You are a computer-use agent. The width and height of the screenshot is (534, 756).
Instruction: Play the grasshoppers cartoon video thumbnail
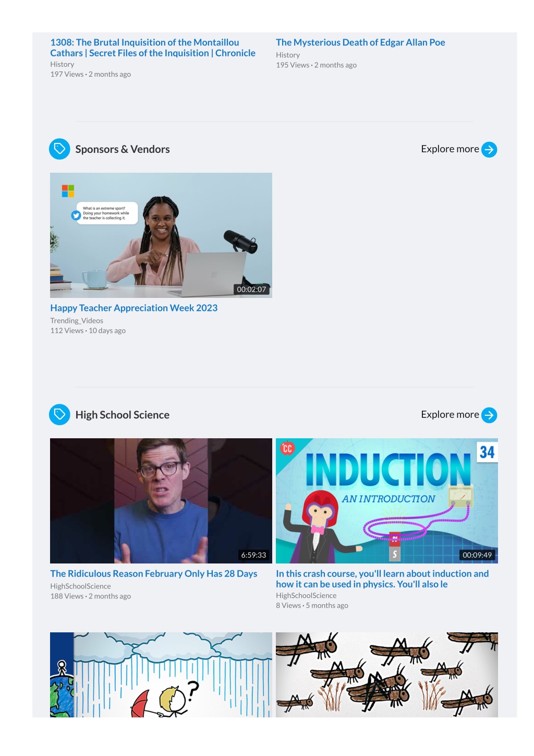click(x=387, y=675)
